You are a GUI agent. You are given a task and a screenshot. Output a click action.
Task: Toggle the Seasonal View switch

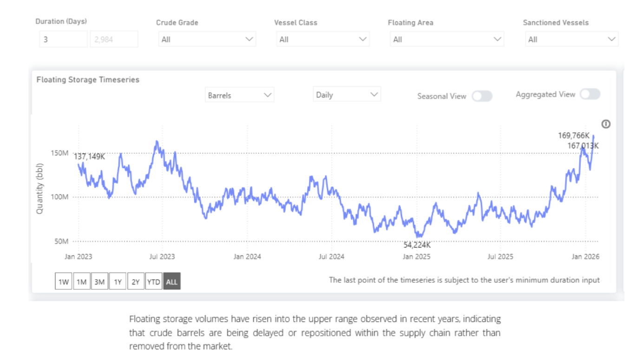pos(482,96)
